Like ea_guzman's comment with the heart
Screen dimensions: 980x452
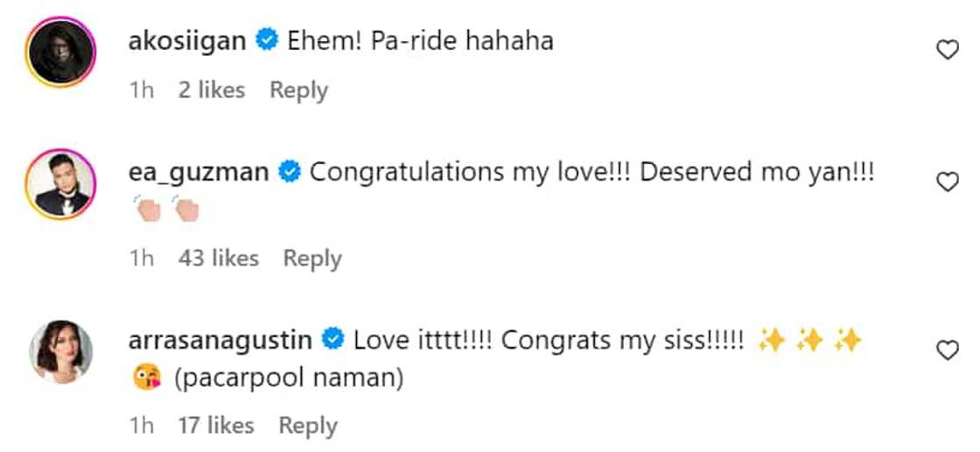coord(947,182)
